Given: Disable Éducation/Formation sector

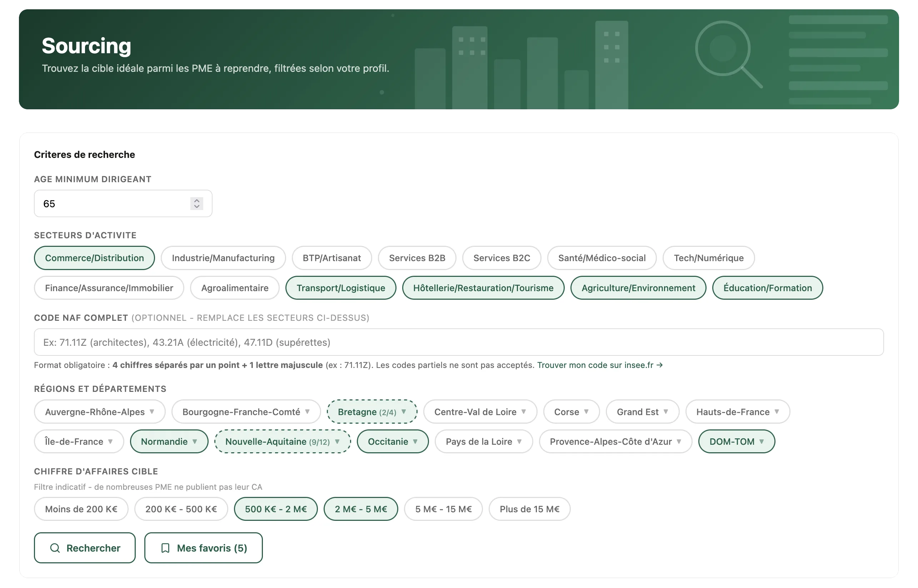Looking at the screenshot, I should (768, 288).
